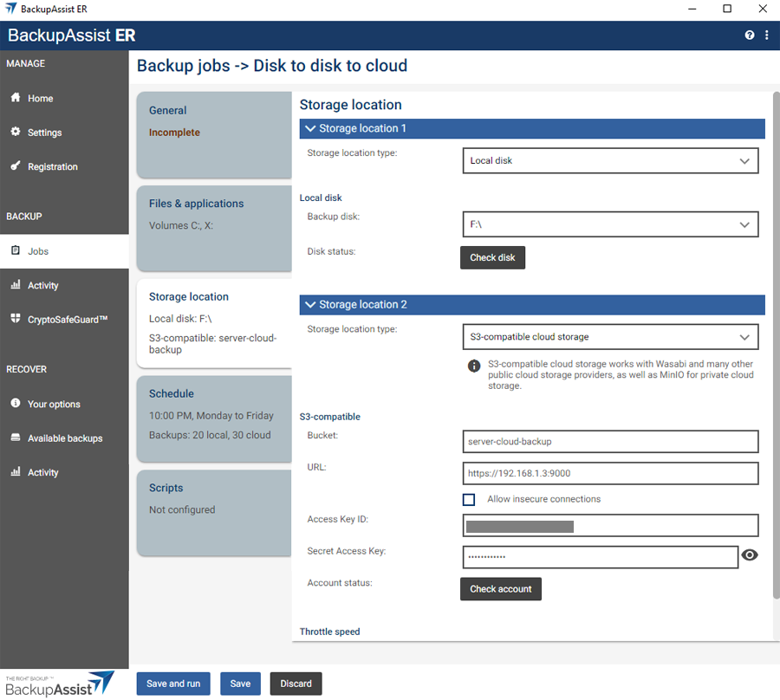Show the Secret Access Key with eye icon
780x700 pixels.
pos(749,554)
